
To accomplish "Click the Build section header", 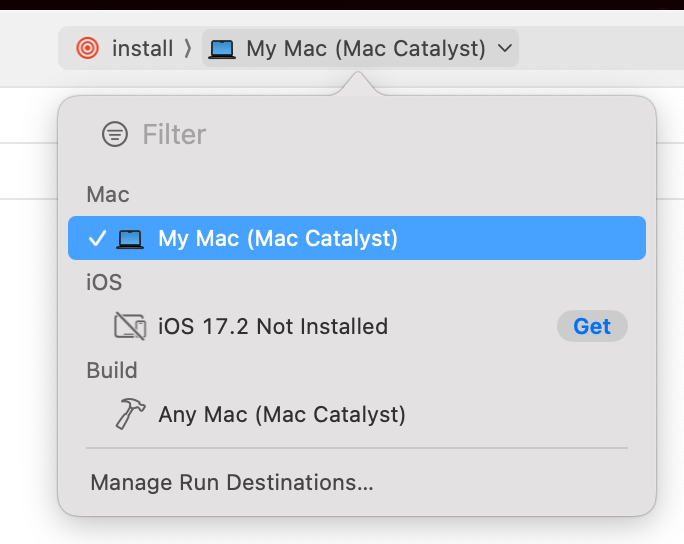I will point(112,370).
